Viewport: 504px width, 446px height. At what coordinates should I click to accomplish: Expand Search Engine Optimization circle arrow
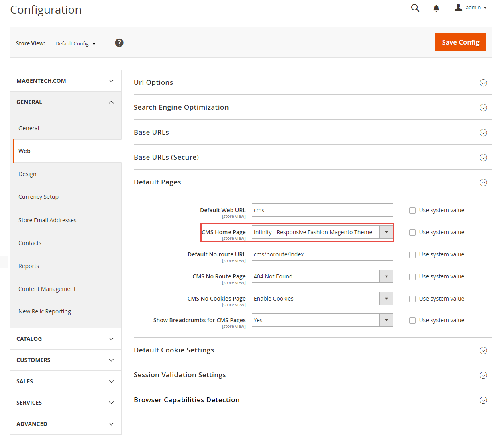pos(483,108)
